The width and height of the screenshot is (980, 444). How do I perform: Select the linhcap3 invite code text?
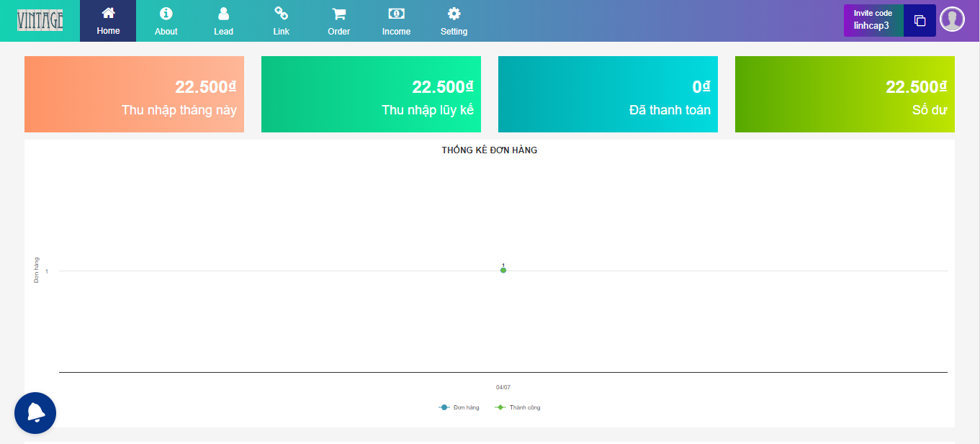pyautogui.click(x=871, y=26)
